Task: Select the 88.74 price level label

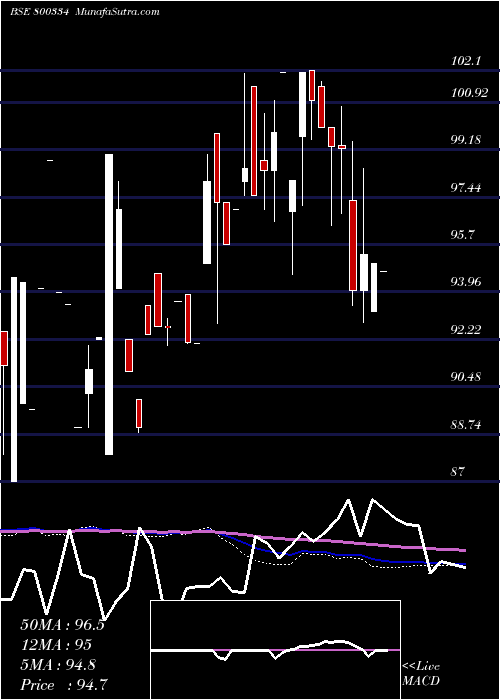Action: click(x=466, y=425)
